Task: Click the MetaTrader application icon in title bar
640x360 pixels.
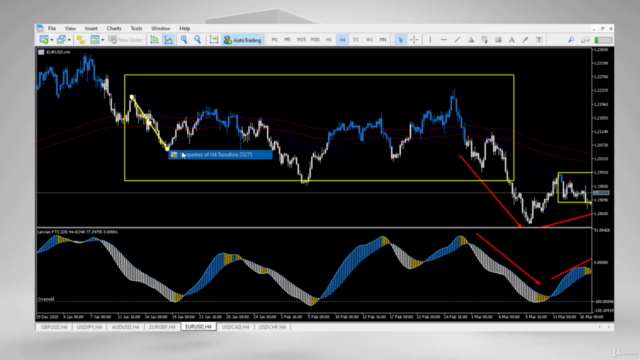Action: (40, 28)
